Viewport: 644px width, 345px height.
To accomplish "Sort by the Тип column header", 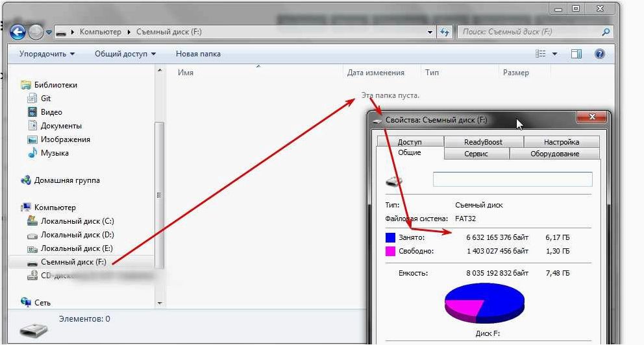I will [x=432, y=73].
